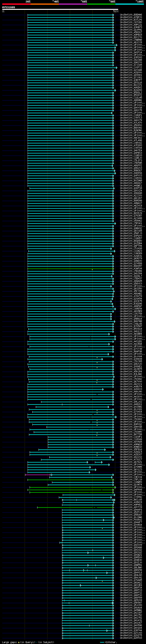Open hit UniRef100_A9PC21
The image size is (146, 644).
(x=131, y=25)
